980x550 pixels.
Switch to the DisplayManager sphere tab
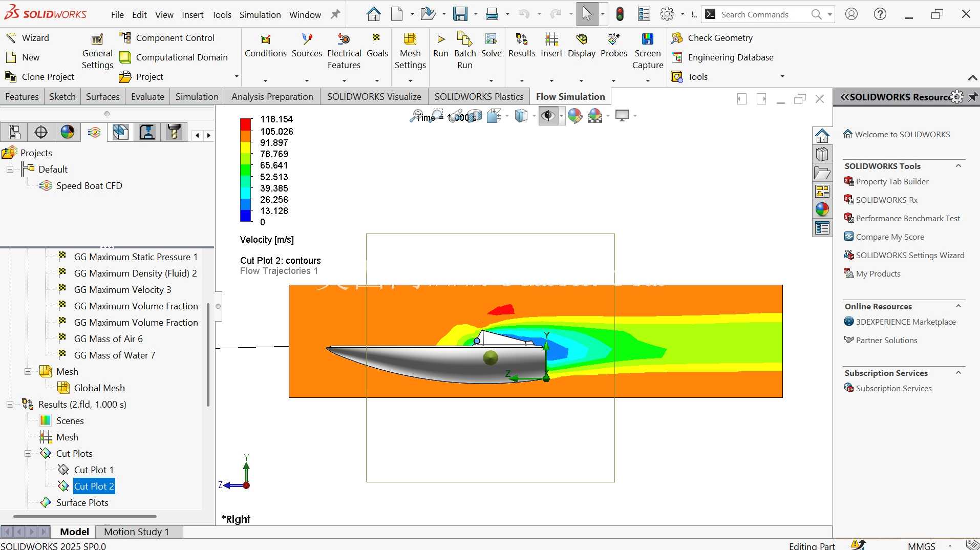[68, 132]
